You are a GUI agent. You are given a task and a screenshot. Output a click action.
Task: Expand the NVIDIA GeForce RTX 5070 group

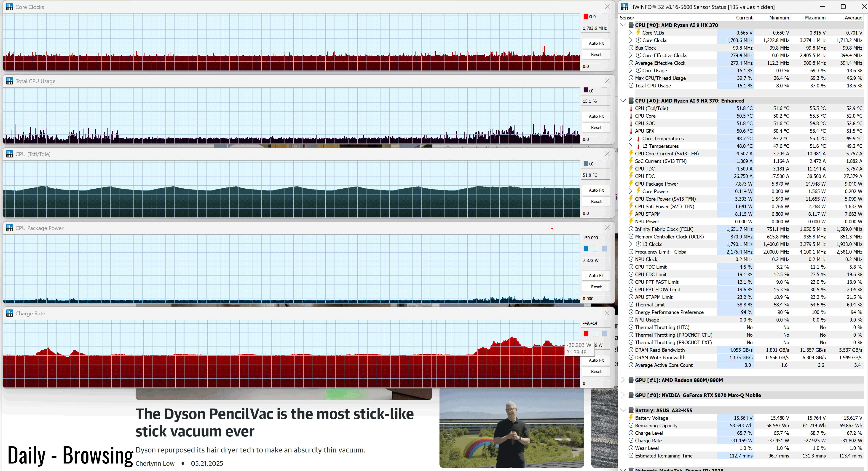[623, 395]
